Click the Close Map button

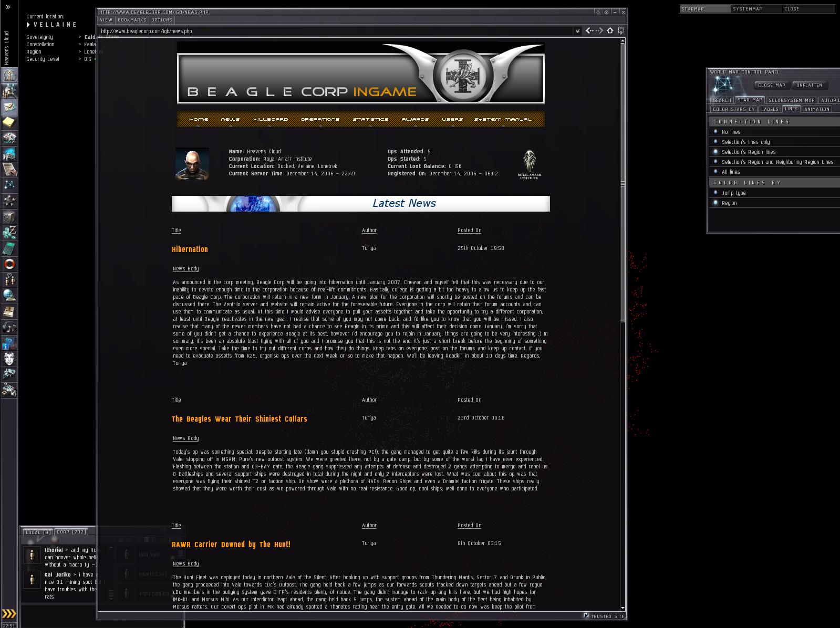pyautogui.click(x=771, y=85)
